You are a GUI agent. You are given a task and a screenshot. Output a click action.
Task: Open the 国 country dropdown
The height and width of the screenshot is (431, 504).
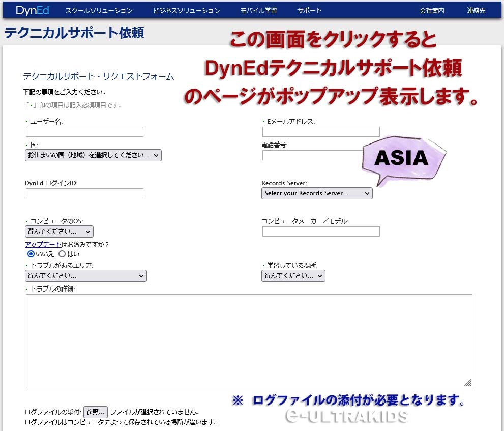[93, 155]
